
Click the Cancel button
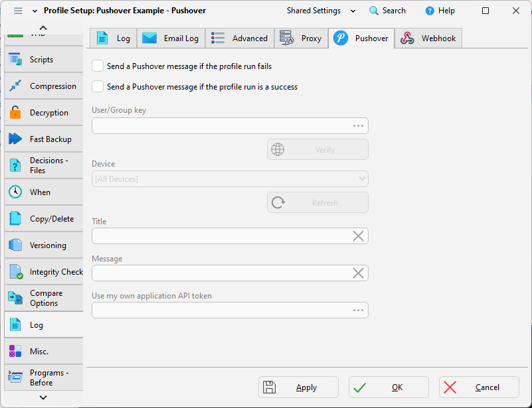click(479, 387)
